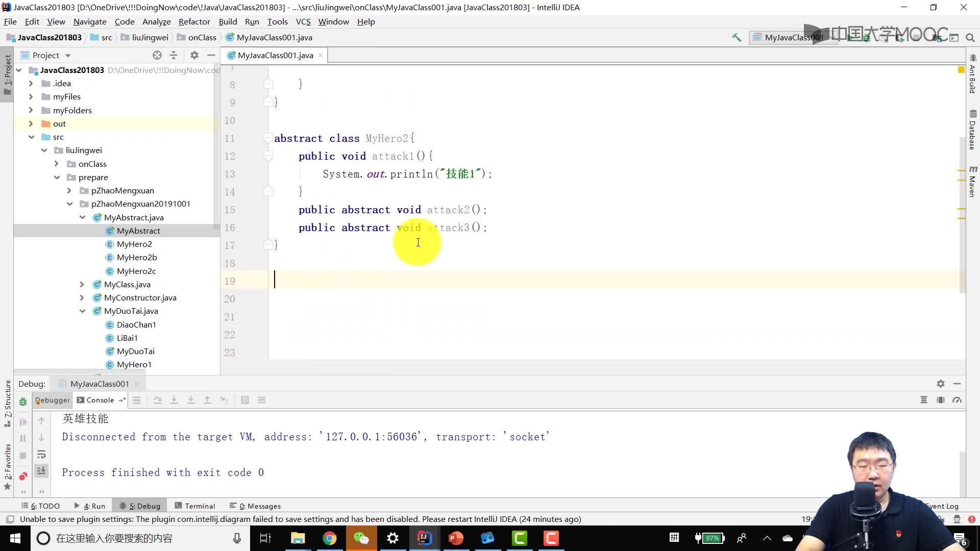Click yellow inspection indicator at top of editor
The image size is (980, 551).
pos(961,70)
